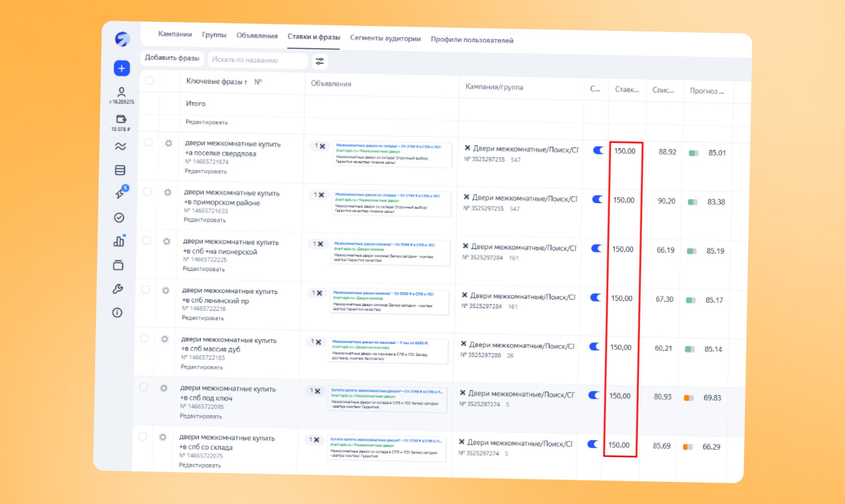Screen dimensions: 845x504
Task: Click the forecast indicator bar showing 69.83
Action: tap(689, 398)
